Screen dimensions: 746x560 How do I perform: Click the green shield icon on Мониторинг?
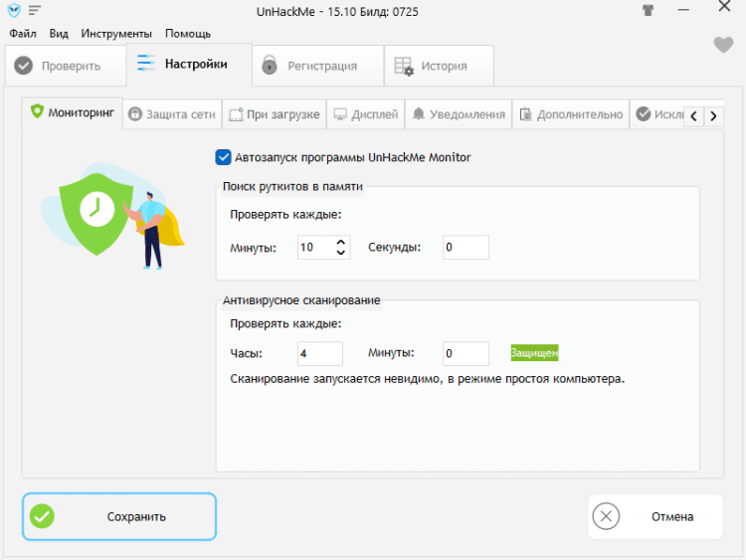pos(37,111)
